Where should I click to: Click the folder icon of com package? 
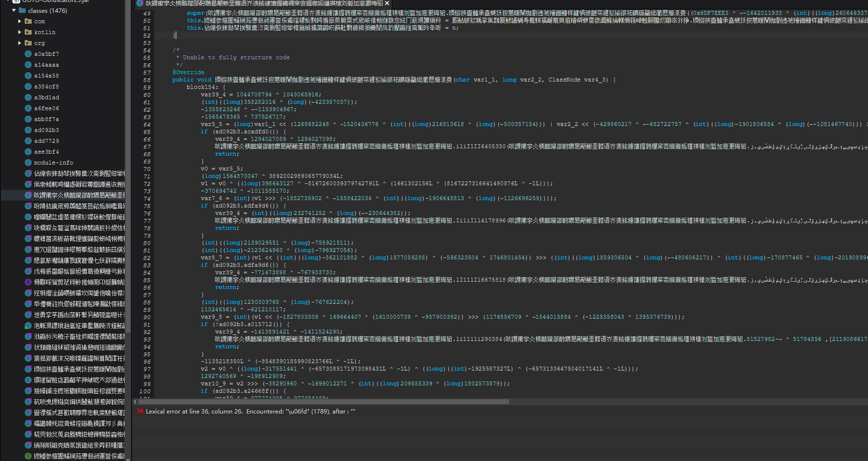point(28,21)
